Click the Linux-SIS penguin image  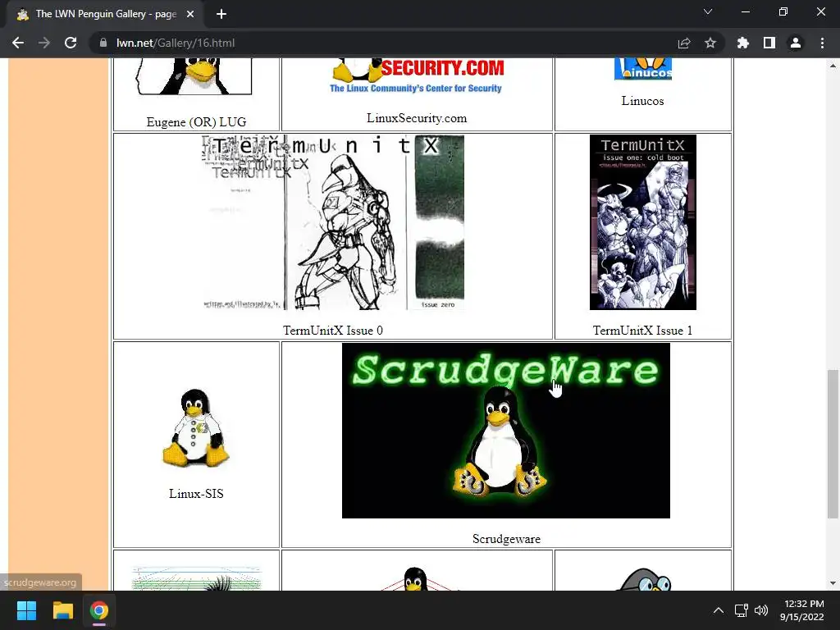click(x=196, y=427)
